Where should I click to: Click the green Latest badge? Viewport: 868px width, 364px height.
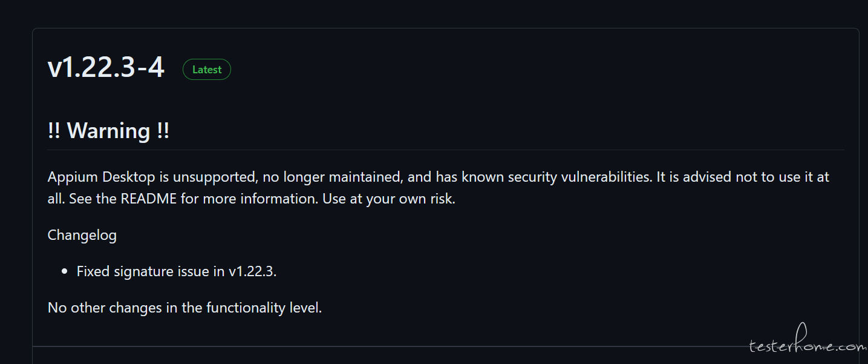pos(207,70)
